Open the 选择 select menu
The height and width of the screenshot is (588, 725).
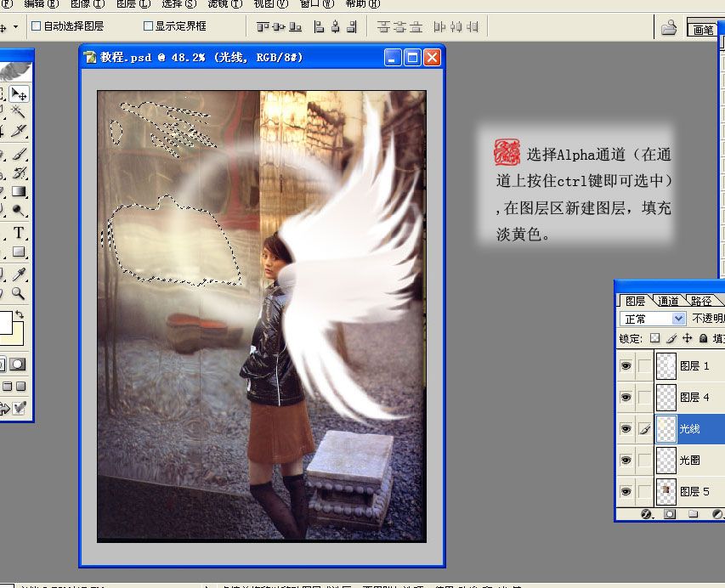coord(179,4)
